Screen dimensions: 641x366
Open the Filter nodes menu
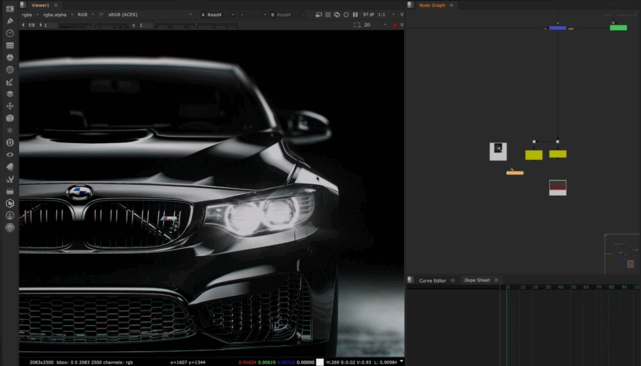[x=10, y=70]
